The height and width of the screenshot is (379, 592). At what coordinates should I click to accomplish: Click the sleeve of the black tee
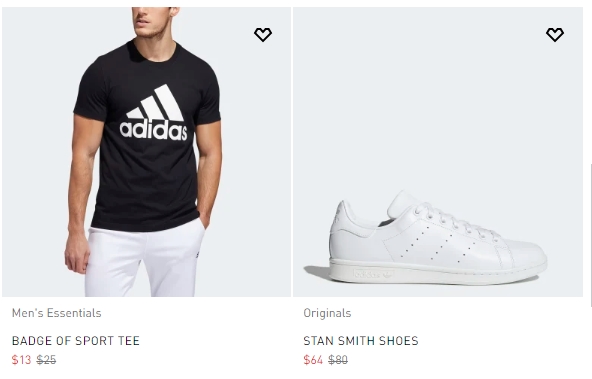89,89
